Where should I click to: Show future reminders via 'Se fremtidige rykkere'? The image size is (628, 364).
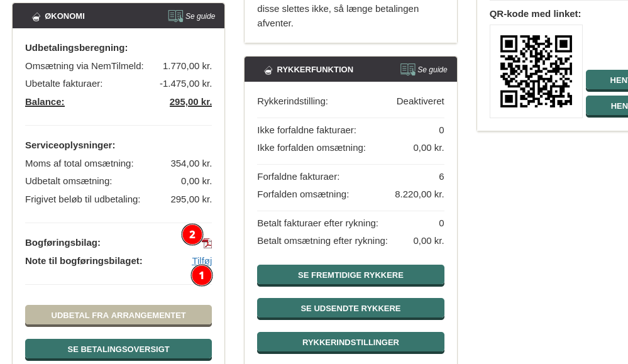[350, 275]
